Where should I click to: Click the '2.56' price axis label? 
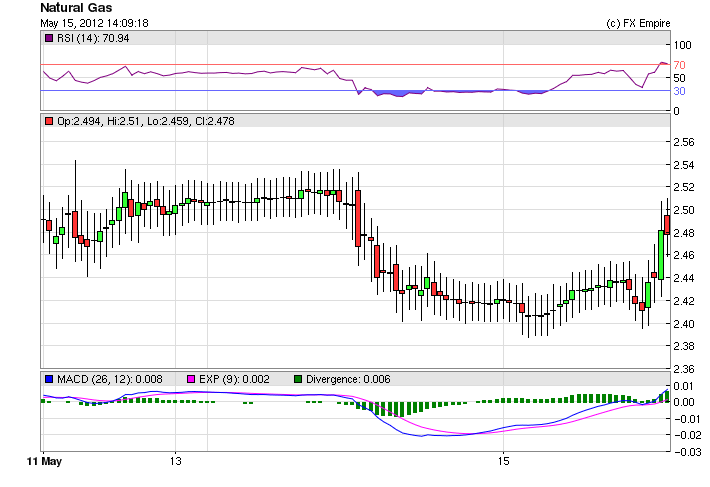(x=684, y=142)
